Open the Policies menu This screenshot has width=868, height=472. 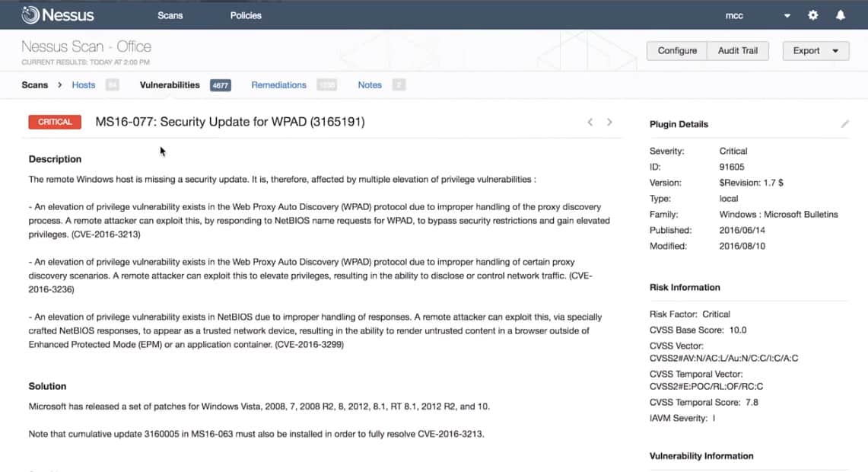[x=246, y=15]
